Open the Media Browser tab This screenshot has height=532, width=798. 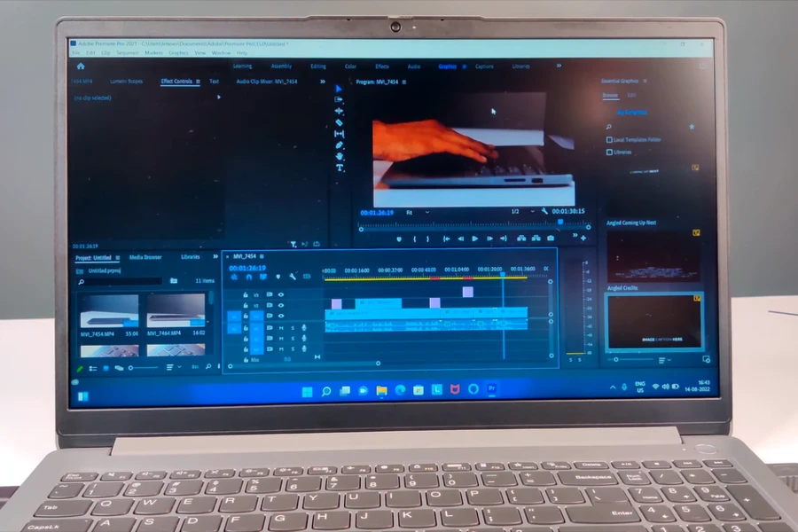point(145,257)
